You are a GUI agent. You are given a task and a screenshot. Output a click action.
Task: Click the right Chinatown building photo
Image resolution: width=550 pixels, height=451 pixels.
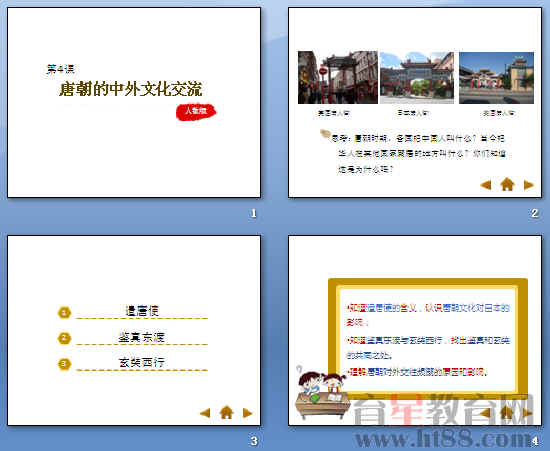[x=496, y=78]
